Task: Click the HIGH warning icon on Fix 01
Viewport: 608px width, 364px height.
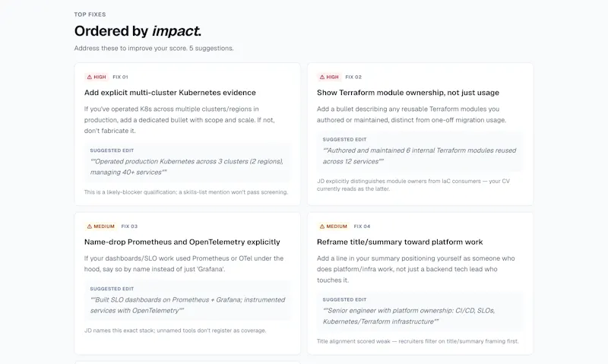Action: [90, 78]
